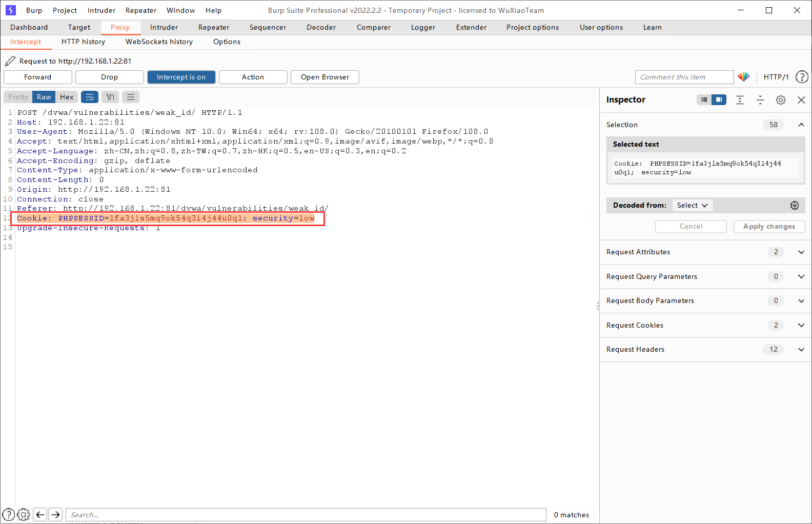Open search settings gear icon

[x=24, y=515]
